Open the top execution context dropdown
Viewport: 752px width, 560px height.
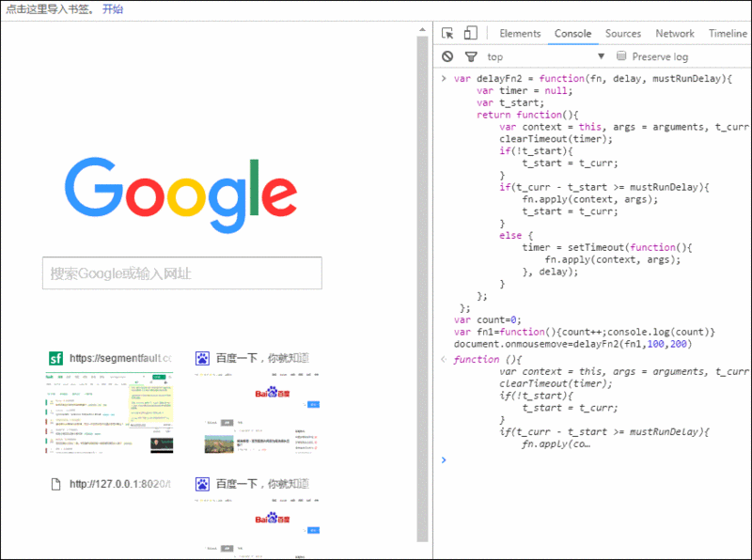tap(545, 56)
